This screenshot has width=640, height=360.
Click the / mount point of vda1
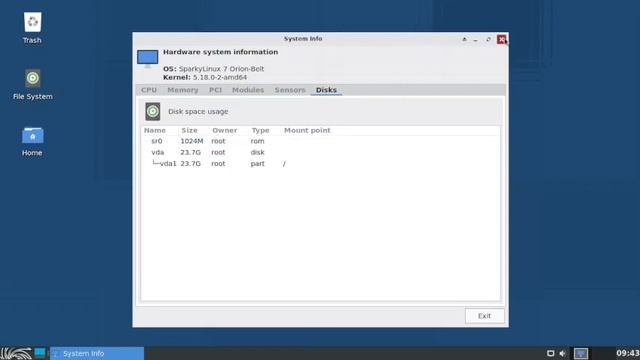point(284,164)
